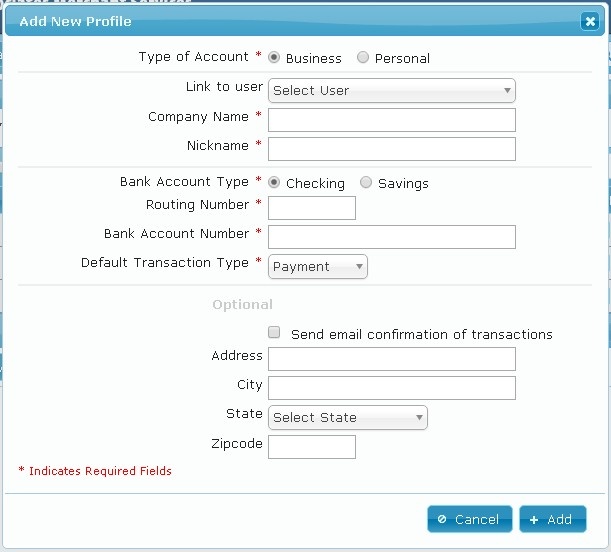Open the Select State dropdown
The height and width of the screenshot is (552, 611).
(x=348, y=417)
